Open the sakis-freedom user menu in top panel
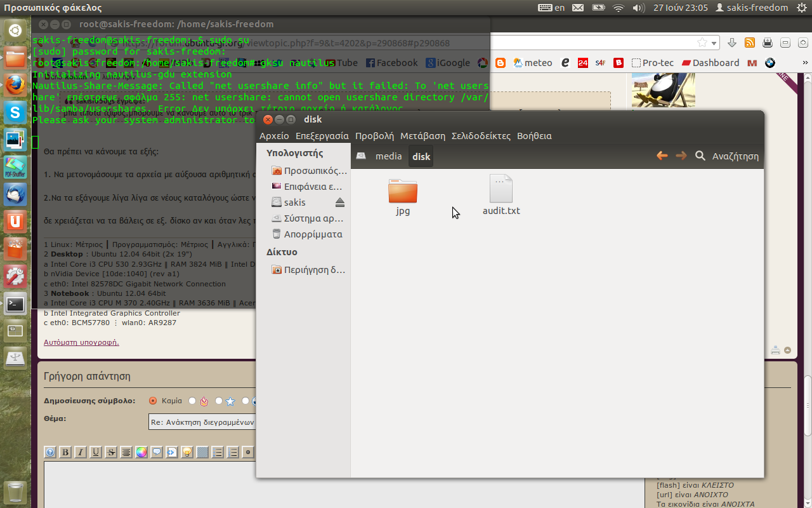Viewport: 812px width, 508px height. pos(752,8)
